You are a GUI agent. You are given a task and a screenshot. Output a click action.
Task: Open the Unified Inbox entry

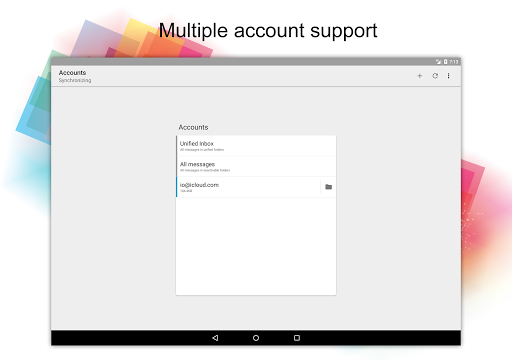256,146
